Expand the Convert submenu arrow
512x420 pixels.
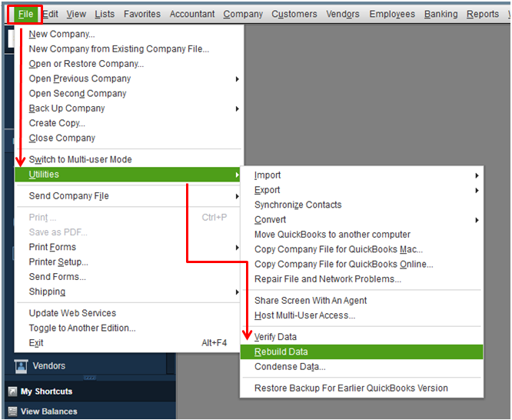pos(477,220)
